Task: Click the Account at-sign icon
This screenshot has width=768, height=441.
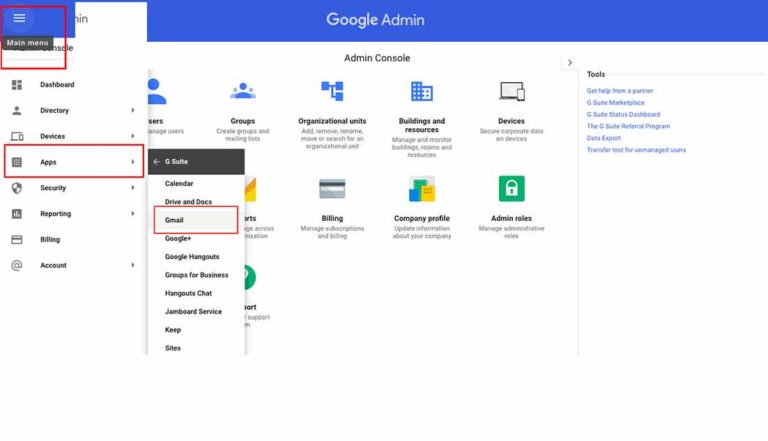Action: (17, 265)
